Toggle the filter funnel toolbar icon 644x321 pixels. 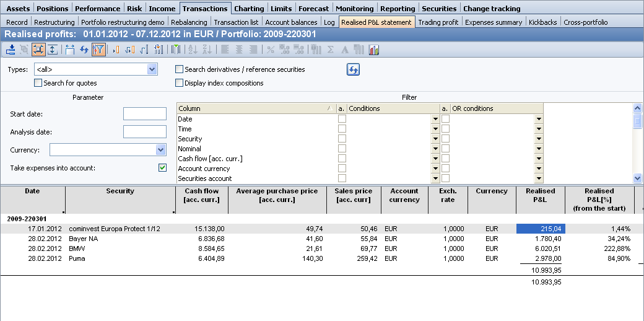point(98,50)
